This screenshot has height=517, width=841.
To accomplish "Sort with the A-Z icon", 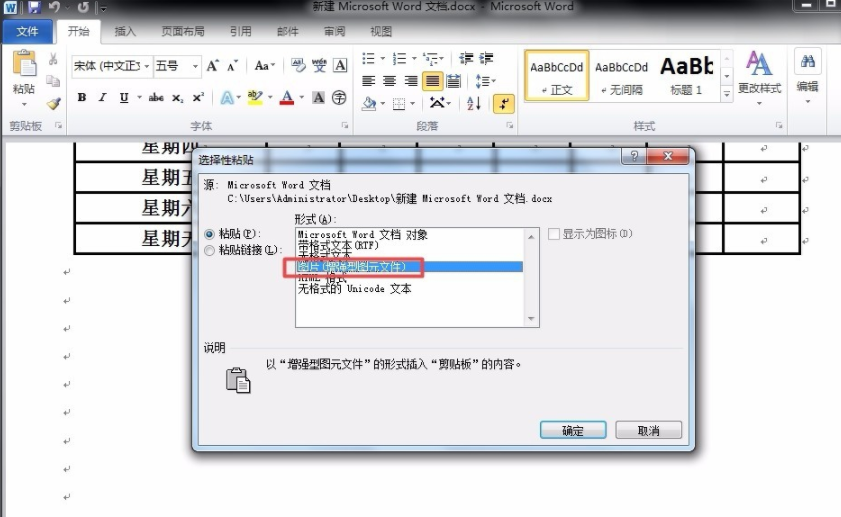I will pyautogui.click(x=474, y=103).
